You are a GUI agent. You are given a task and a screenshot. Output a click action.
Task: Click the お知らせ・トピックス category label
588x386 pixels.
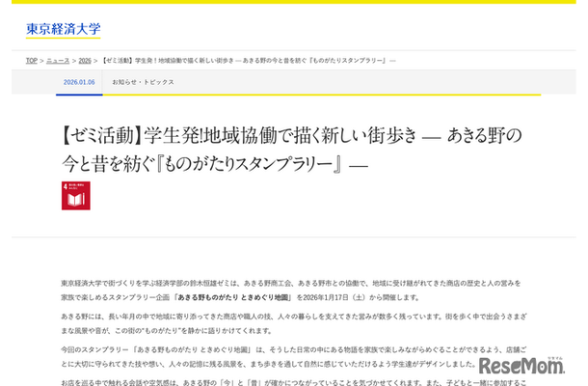point(144,82)
